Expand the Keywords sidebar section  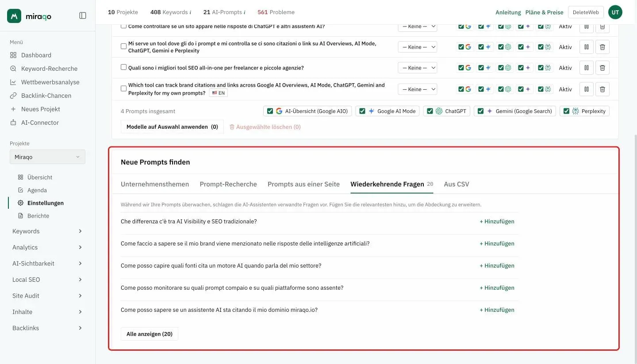[x=47, y=231]
